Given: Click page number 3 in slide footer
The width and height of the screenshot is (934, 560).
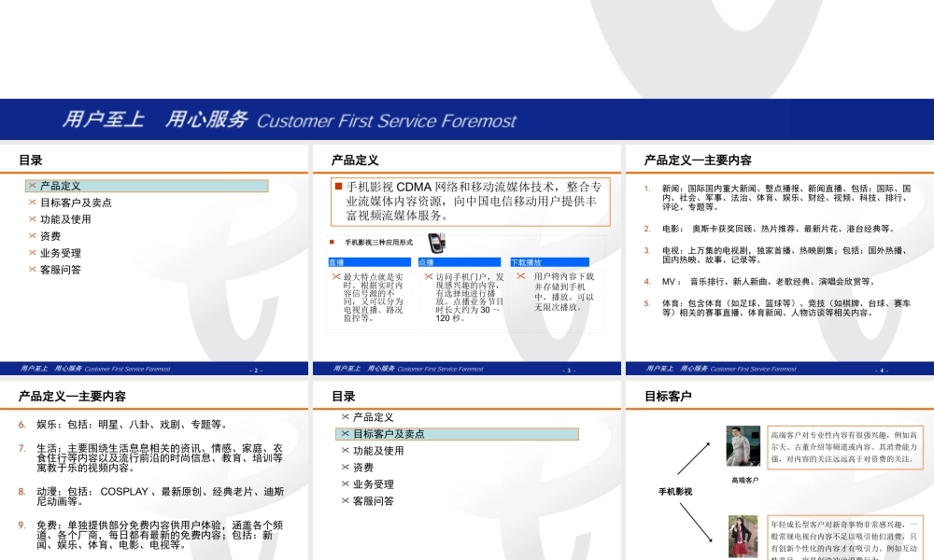Looking at the screenshot, I should click(x=569, y=371).
